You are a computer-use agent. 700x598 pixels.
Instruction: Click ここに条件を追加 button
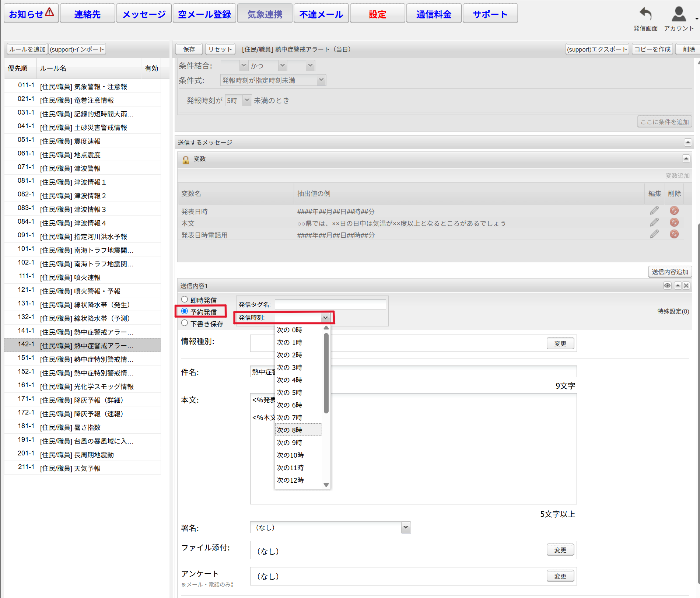[665, 122]
